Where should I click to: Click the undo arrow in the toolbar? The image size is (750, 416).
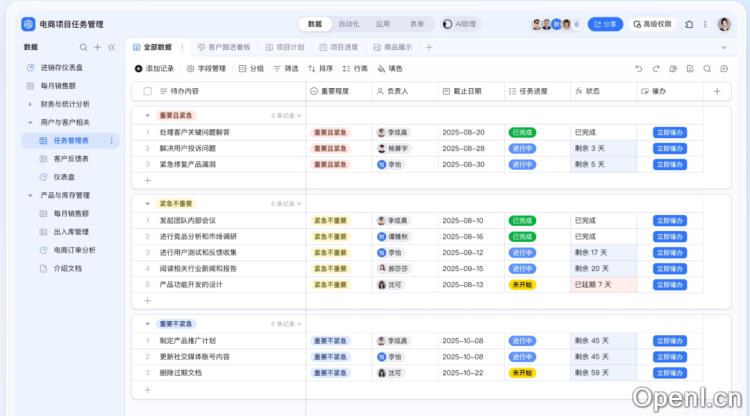pos(640,69)
